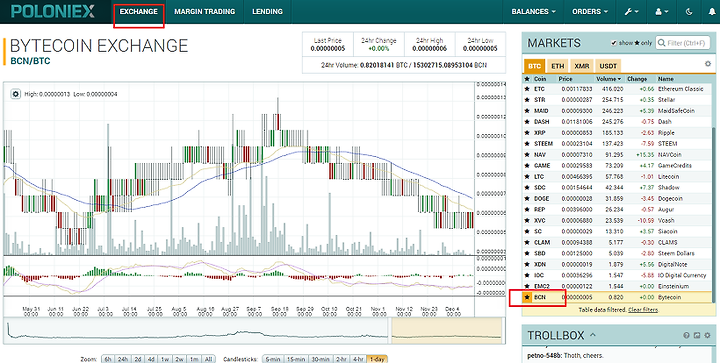Sort Markets by the Change column

pos(637,79)
